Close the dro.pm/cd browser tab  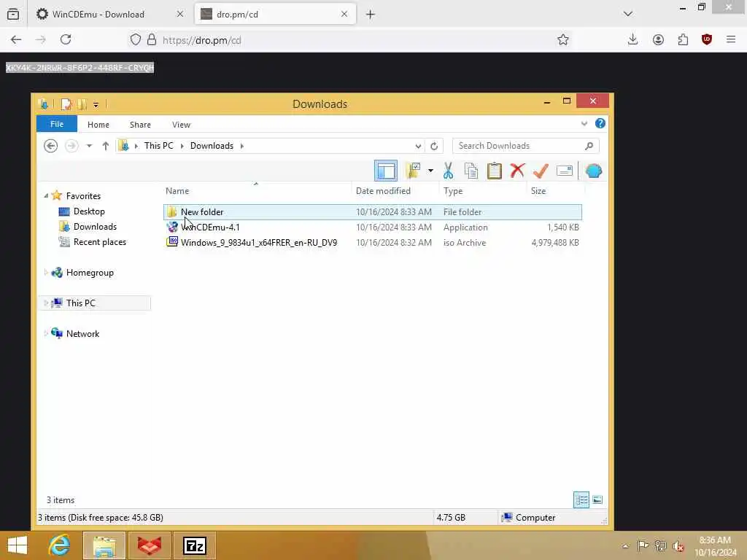pos(344,15)
